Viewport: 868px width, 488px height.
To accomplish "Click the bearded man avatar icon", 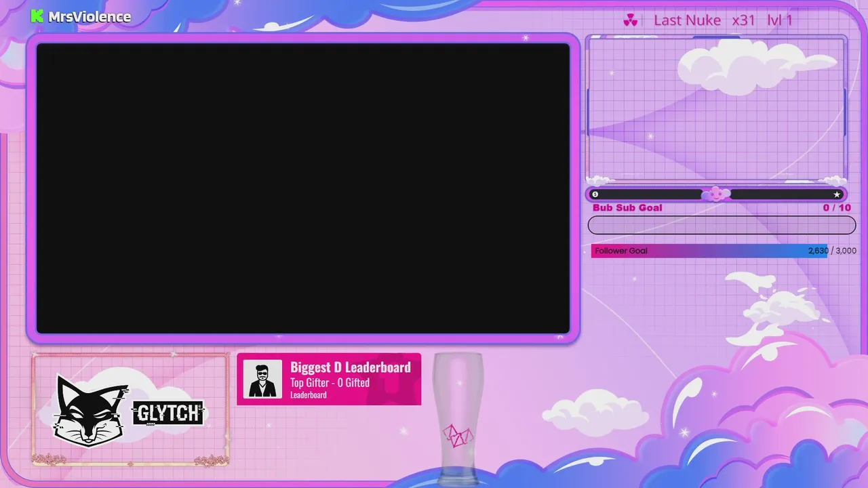I will click(262, 379).
